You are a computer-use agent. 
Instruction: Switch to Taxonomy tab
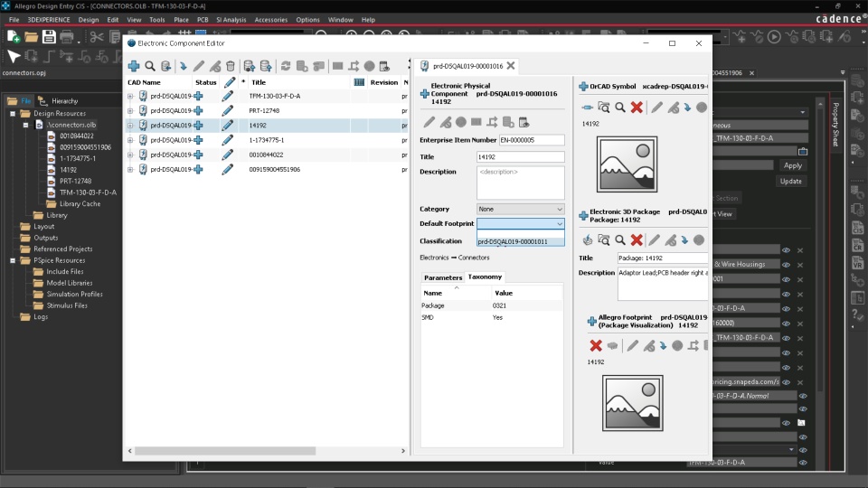coord(485,277)
